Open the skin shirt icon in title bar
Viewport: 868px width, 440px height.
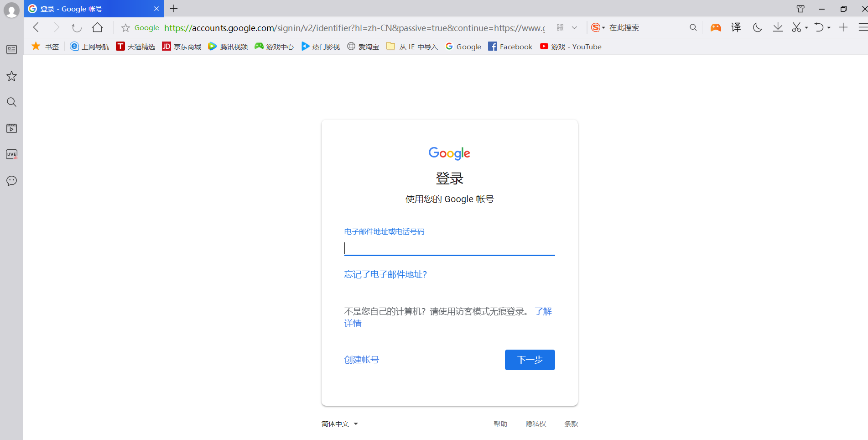coord(800,9)
